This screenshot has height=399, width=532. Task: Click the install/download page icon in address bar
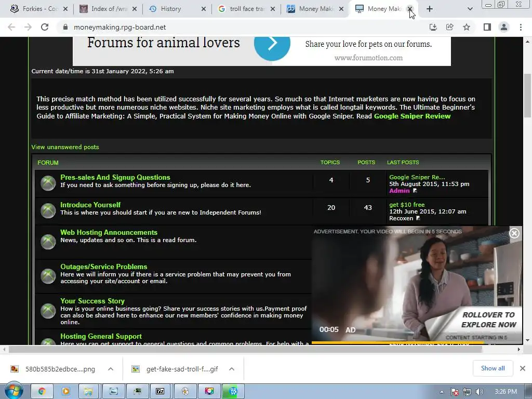click(x=433, y=27)
